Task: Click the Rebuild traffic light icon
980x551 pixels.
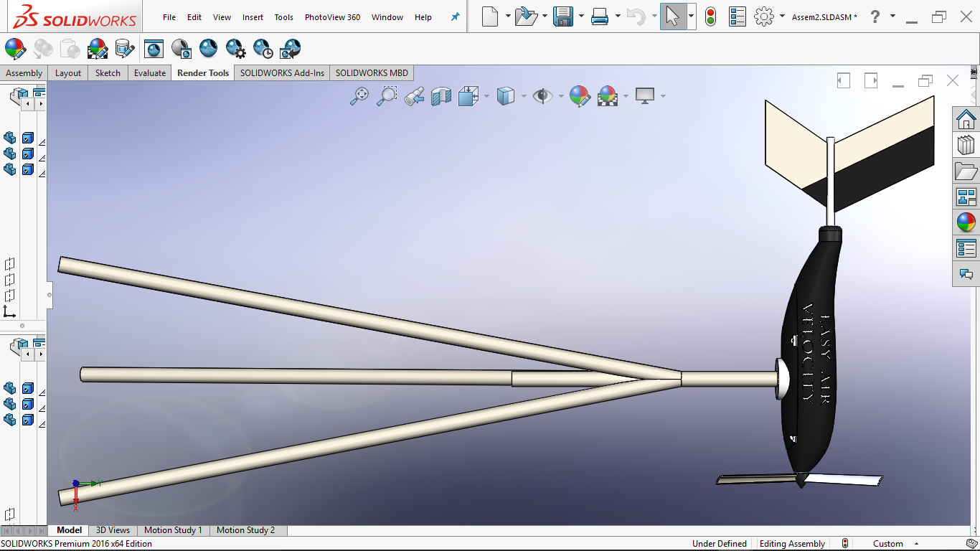Action: (710, 16)
